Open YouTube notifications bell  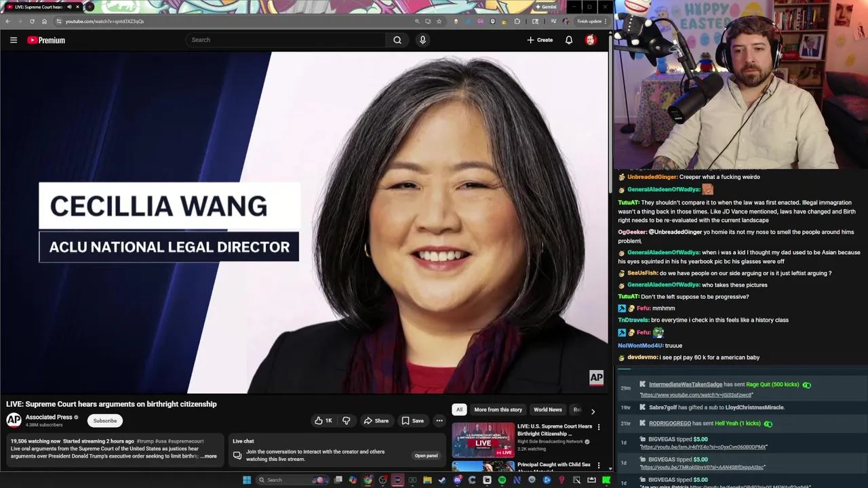(569, 40)
